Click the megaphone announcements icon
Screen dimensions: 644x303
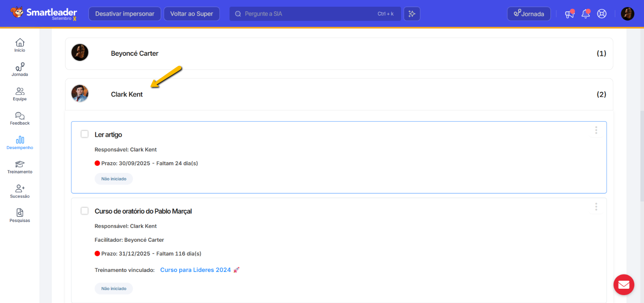point(569,14)
